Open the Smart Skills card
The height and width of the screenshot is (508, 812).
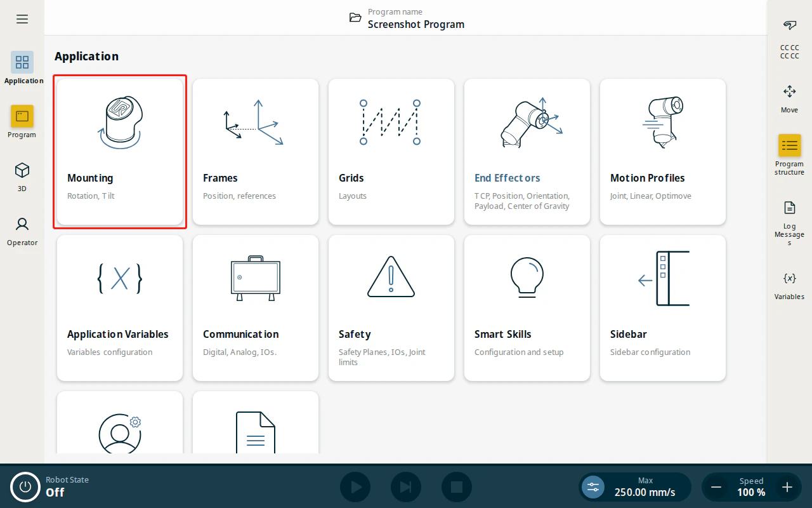[x=527, y=308]
